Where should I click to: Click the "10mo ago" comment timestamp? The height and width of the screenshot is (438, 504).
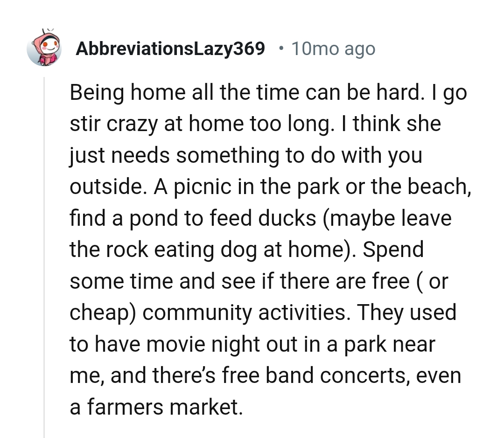point(333,49)
